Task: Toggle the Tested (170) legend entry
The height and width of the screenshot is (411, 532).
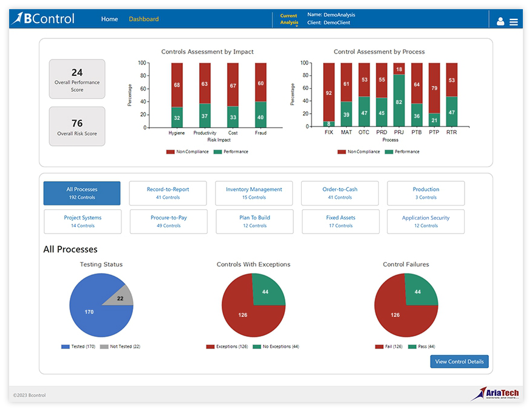Action: pyautogui.click(x=78, y=347)
